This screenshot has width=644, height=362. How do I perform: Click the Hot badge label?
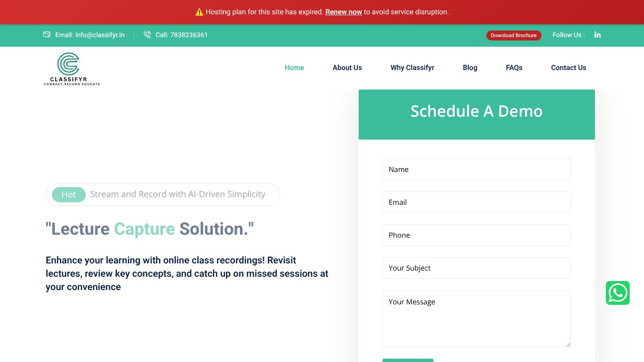(x=69, y=194)
